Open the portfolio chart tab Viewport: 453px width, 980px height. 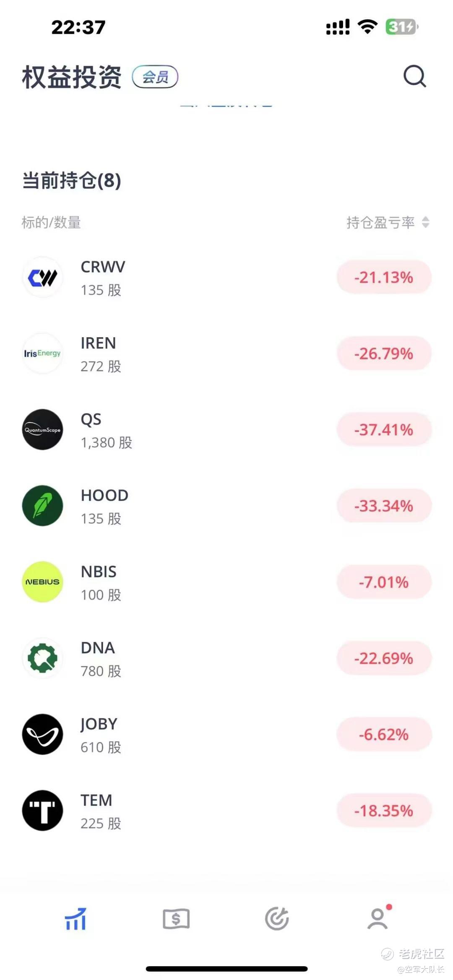tap(75, 919)
